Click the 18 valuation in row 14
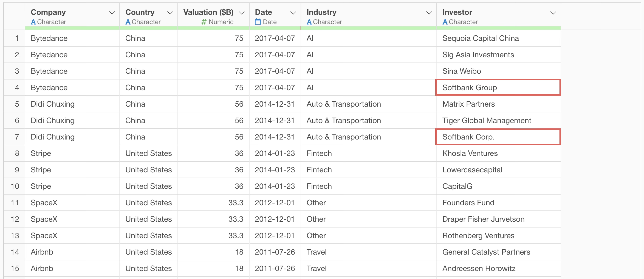This screenshot has width=644, height=279. click(x=213, y=252)
